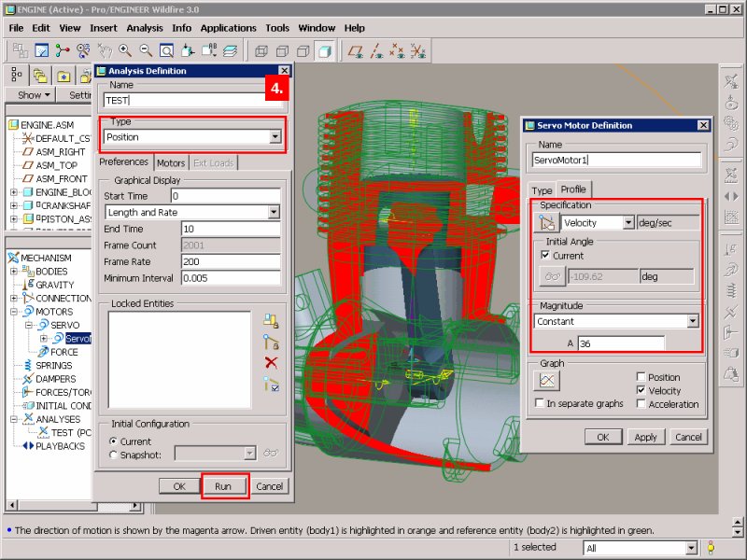Screen dimensions: 747x560
Task: Expand the ENGINE_BLOCK tree node
Action: click(x=14, y=192)
